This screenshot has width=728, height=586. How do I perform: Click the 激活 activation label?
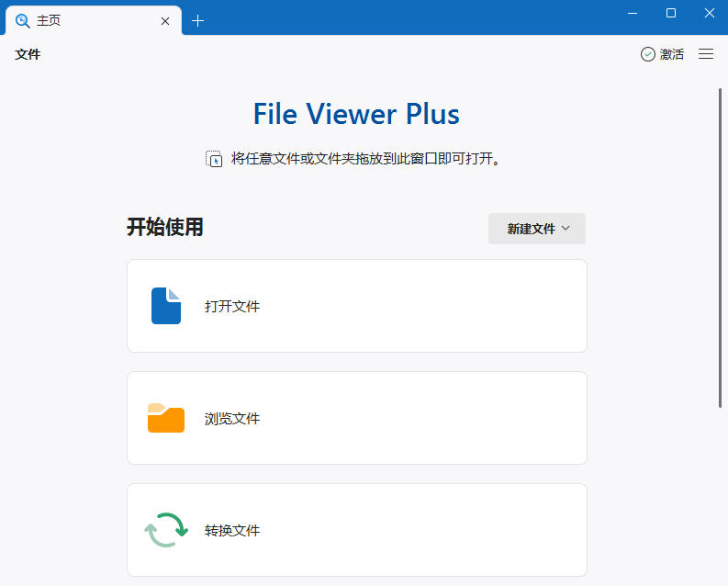[x=672, y=54]
